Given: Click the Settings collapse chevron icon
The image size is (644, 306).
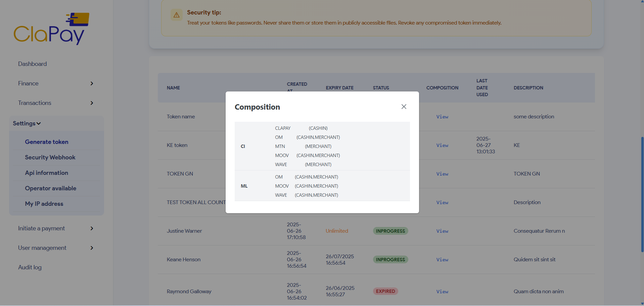Looking at the screenshot, I should (x=39, y=123).
